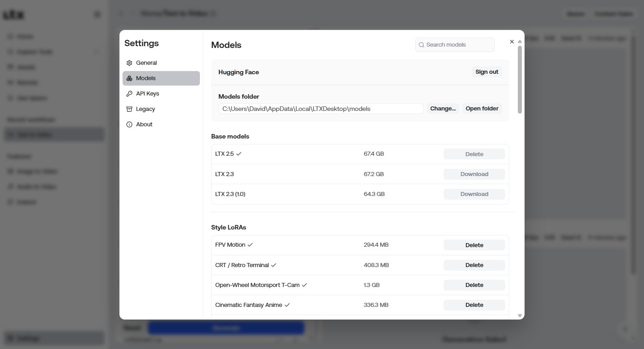Click the models folder path field

(321, 109)
